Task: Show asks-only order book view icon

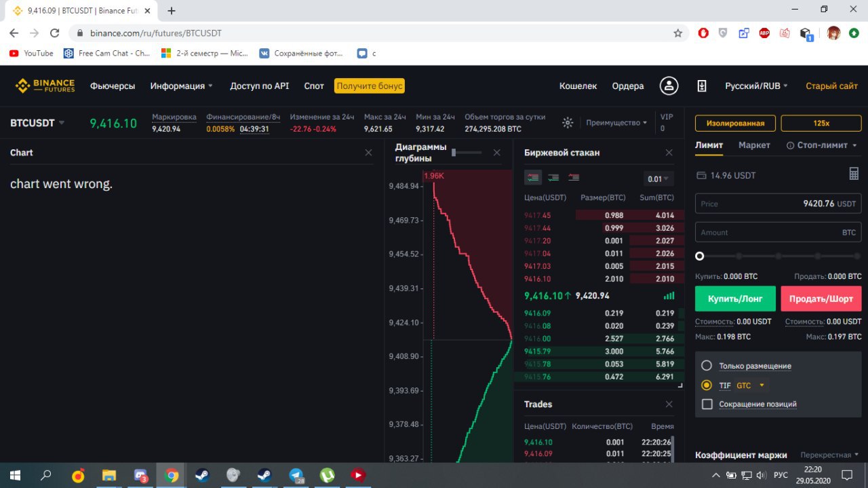Action: click(x=574, y=178)
